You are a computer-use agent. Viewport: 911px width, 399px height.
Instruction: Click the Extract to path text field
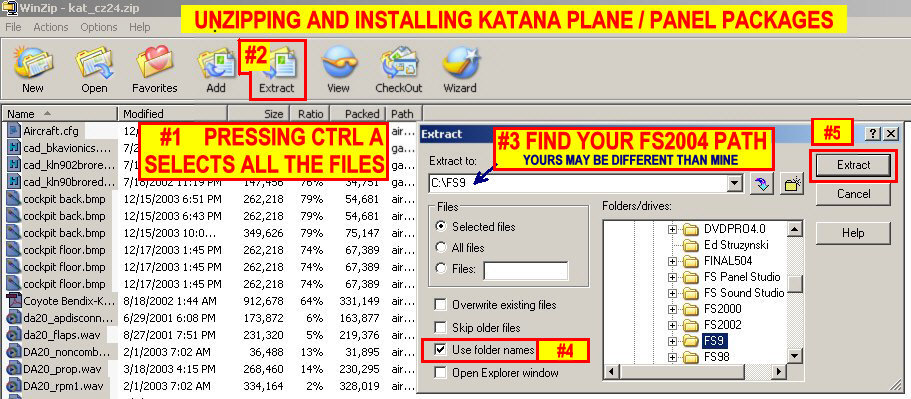coord(578,184)
